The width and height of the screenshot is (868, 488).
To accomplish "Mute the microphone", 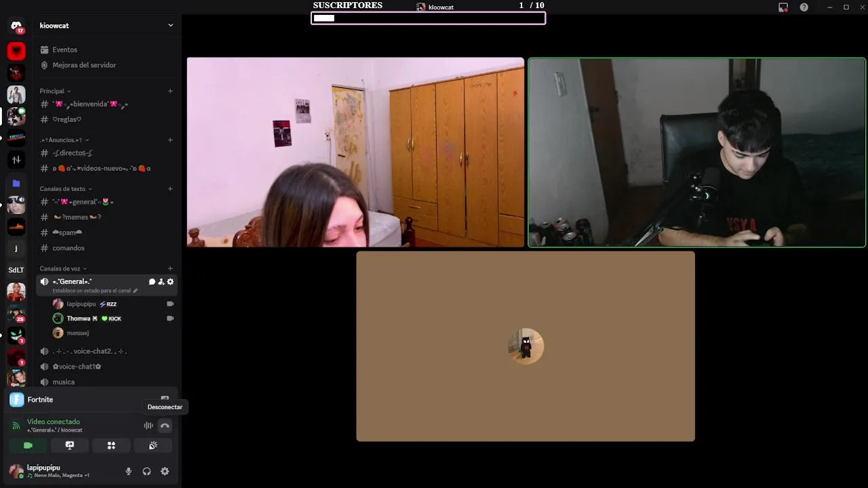I will pyautogui.click(x=128, y=471).
